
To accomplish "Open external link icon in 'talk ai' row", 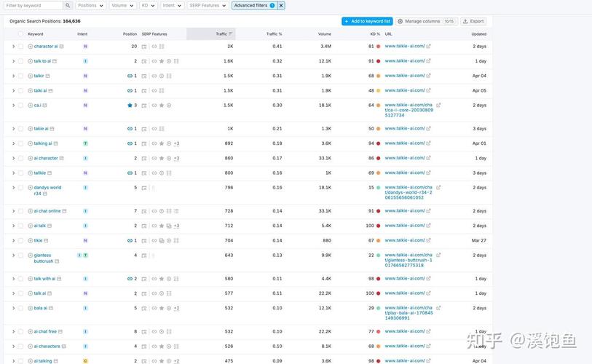I will (x=428, y=293).
